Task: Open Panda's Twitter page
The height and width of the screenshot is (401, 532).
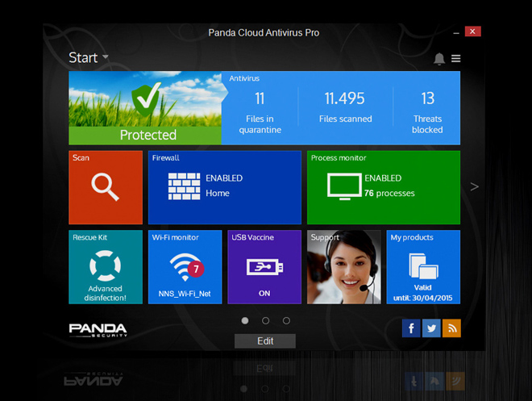Action: coord(431,328)
